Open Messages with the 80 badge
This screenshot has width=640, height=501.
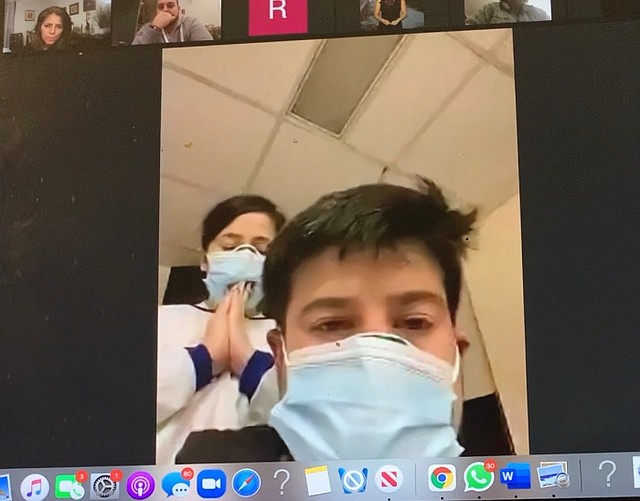[x=176, y=485]
